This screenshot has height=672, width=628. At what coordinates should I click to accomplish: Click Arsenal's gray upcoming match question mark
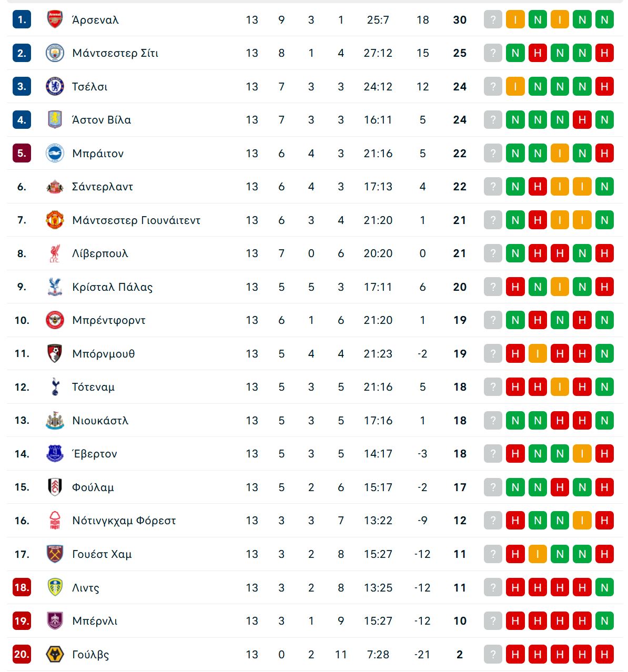click(x=493, y=20)
